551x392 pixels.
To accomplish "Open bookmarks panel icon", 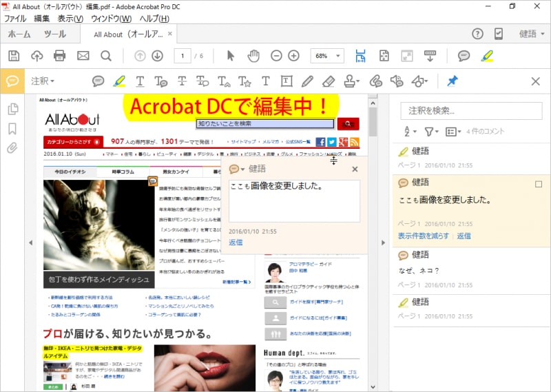I will click(x=12, y=129).
